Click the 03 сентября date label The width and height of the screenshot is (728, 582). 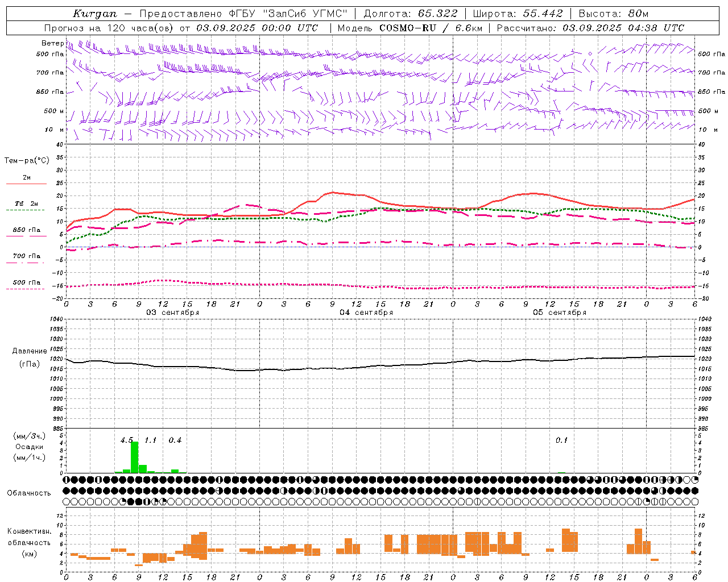click(173, 313)
